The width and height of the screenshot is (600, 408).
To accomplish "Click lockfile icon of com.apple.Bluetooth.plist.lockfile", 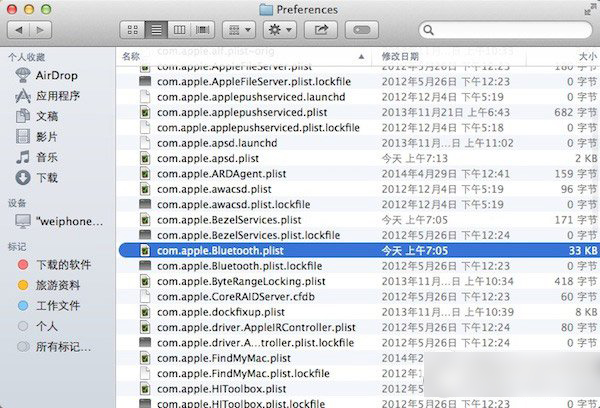I will [x=145, y=266].
